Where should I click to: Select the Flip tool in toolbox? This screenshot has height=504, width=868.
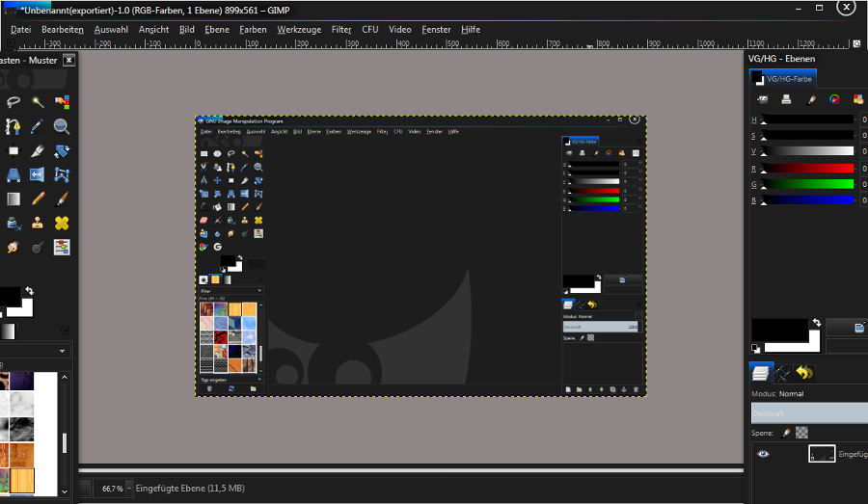point(39,174)
